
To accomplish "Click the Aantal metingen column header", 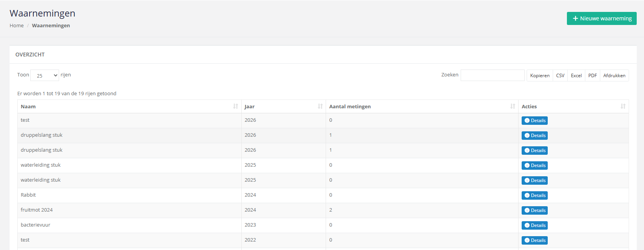I will (x=422, y=106).
